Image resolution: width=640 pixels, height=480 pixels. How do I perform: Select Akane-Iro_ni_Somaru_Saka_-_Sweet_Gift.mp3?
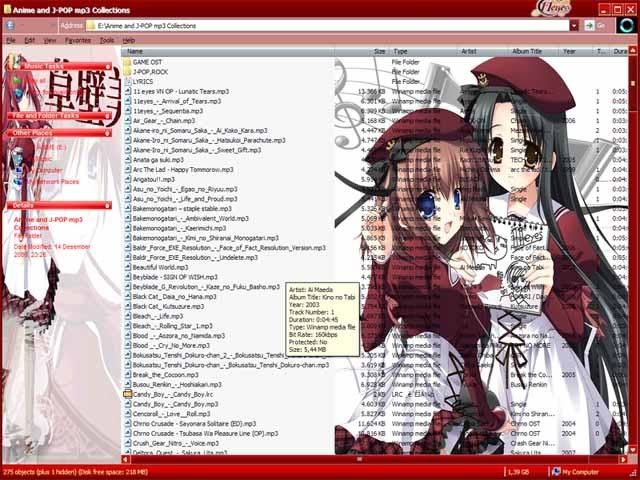coord(197,150)
